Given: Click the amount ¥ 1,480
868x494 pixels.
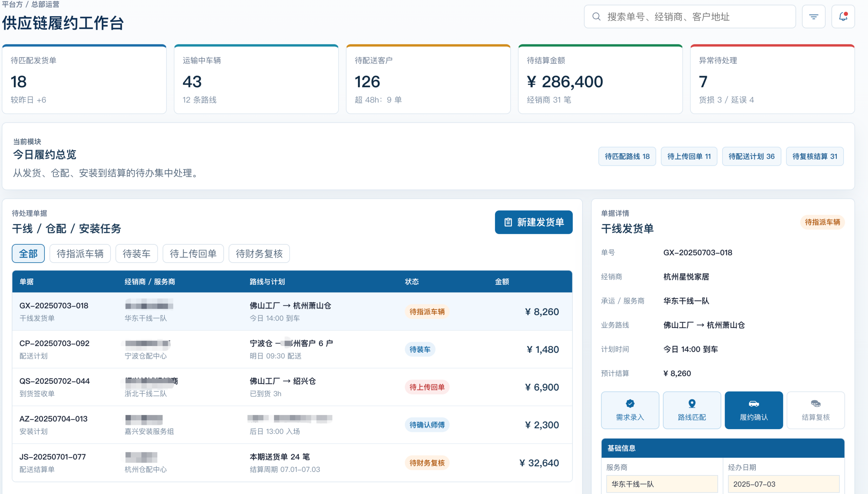Looking at the screenshot, I should [x=543, y=349].
